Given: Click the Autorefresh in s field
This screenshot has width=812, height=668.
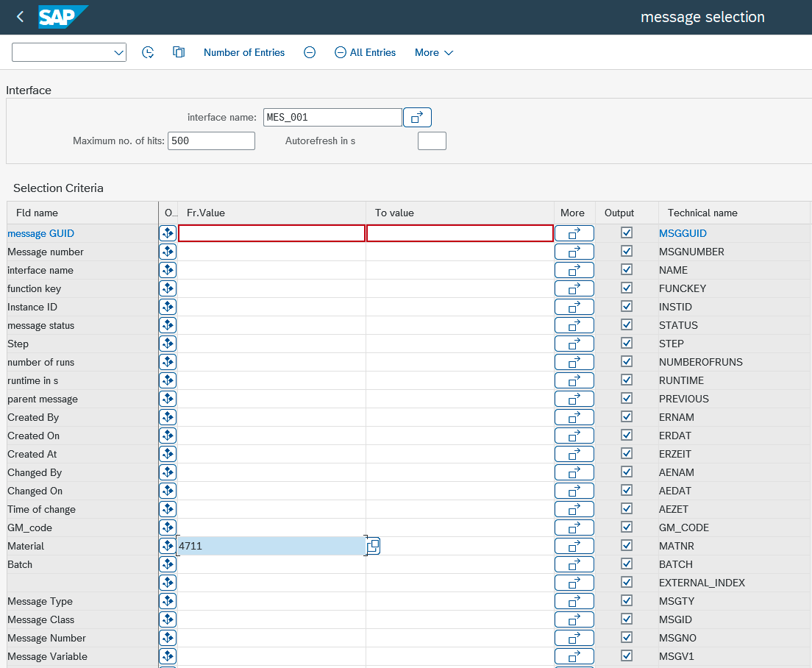Looking at the screenshot, I should tap(432, 141).
